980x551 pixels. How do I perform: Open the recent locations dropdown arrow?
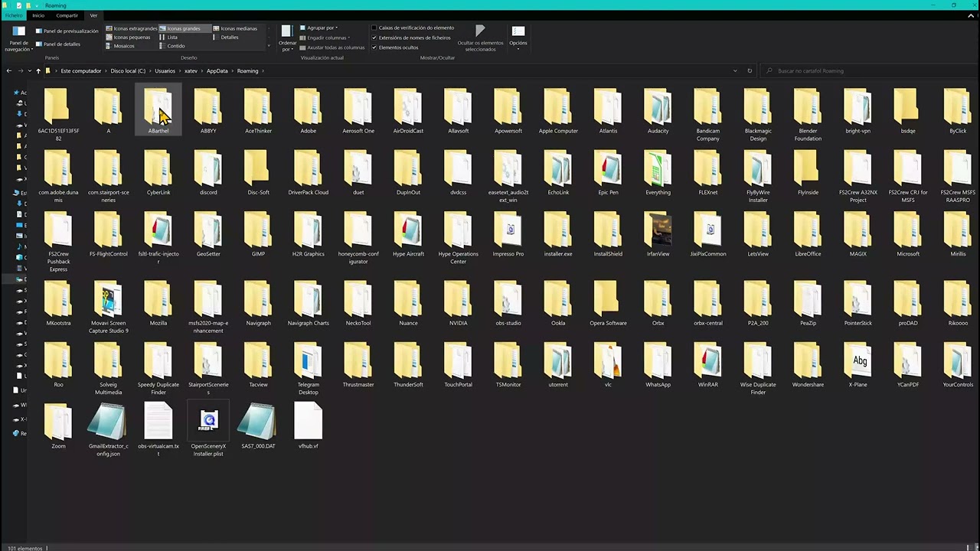click(29, 70)
